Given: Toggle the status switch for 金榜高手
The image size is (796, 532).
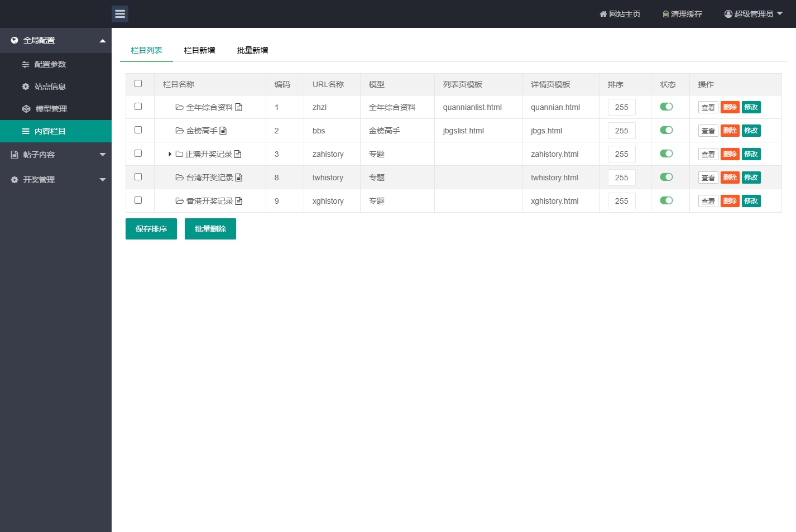Looking at the screenshot, I should coord(666,130).
